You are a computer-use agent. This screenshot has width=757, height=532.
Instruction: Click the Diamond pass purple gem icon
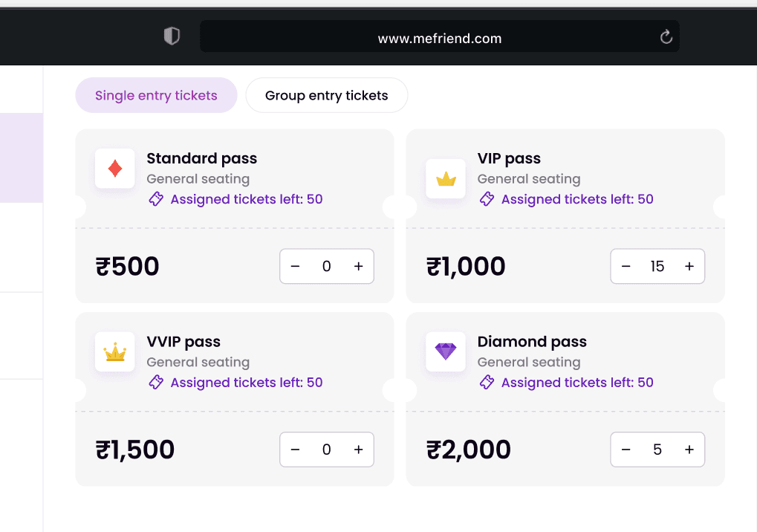pos(446,351)
